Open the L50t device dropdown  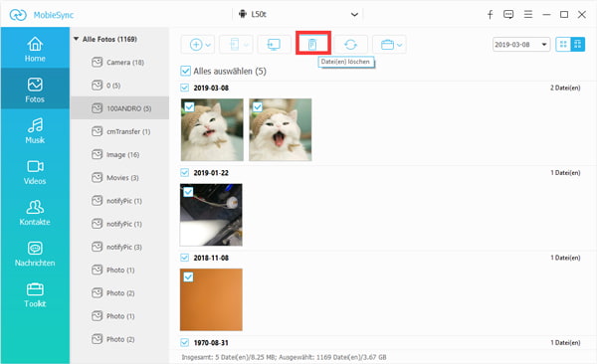tap(354, 15)
